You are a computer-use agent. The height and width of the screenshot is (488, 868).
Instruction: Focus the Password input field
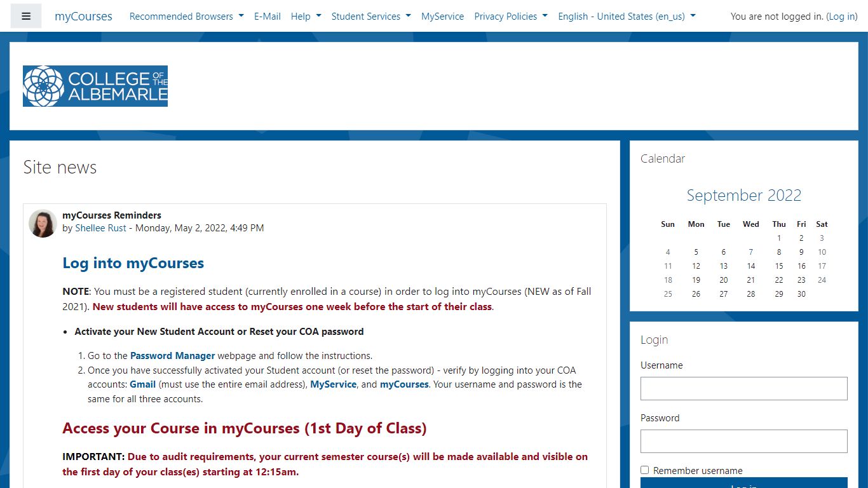tap(744, 441)
